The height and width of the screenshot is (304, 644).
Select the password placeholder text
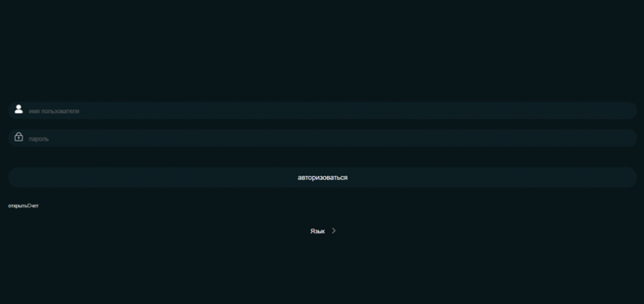click(39, 139)
